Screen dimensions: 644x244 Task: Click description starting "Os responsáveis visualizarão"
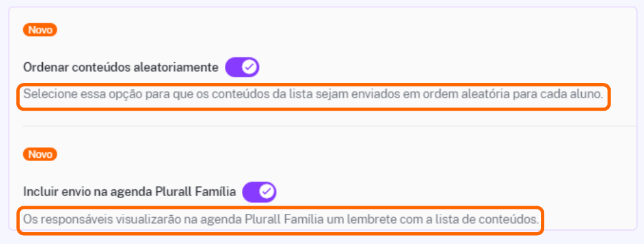click(281, 219)
